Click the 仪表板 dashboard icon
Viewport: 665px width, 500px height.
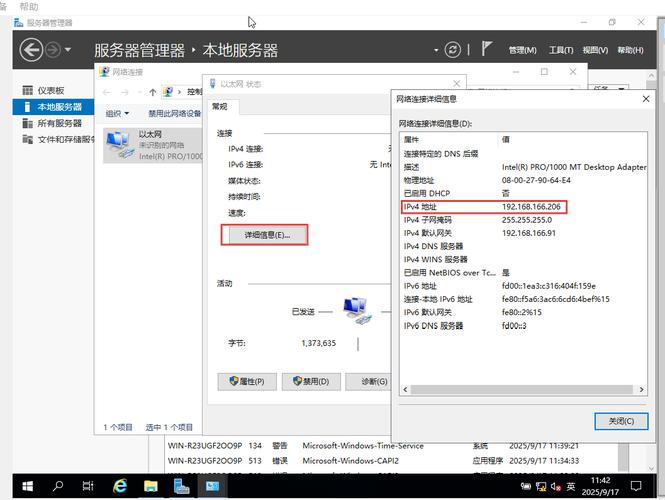coord(28,90)
